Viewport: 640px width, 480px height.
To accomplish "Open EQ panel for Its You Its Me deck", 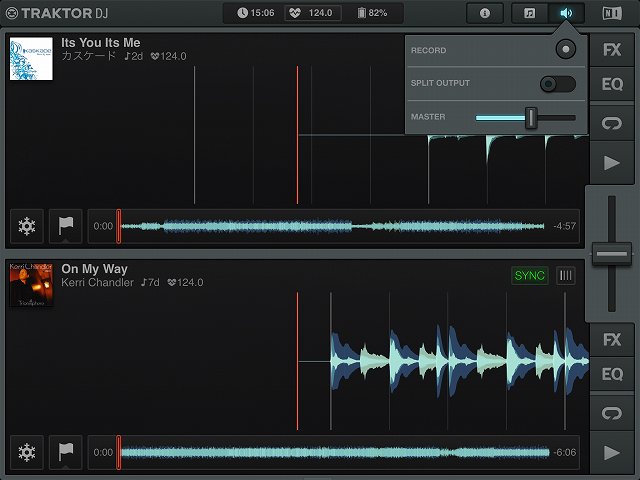I will 612,84.
